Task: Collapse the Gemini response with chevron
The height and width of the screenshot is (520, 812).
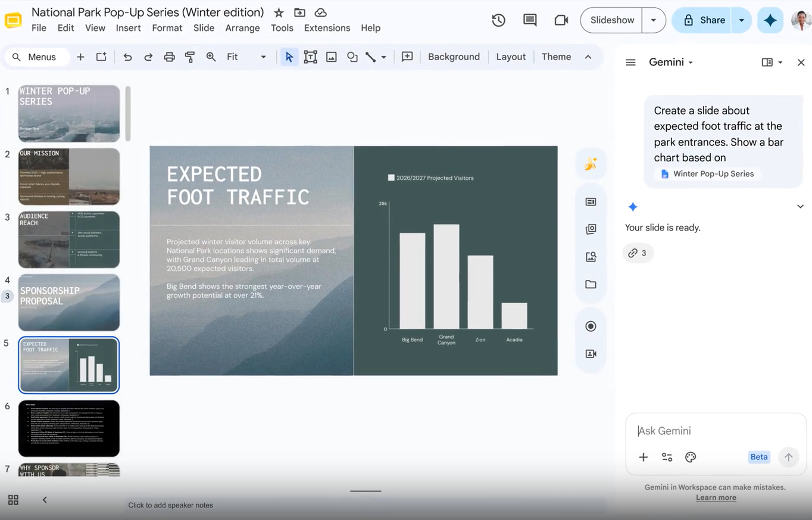Action: 801,207
